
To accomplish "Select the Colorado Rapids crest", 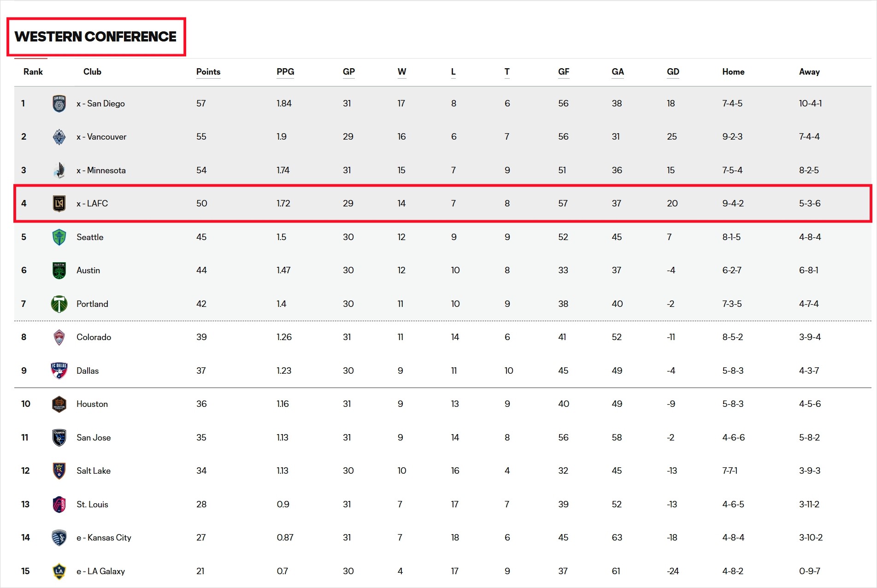I will [x=59, y=337].
